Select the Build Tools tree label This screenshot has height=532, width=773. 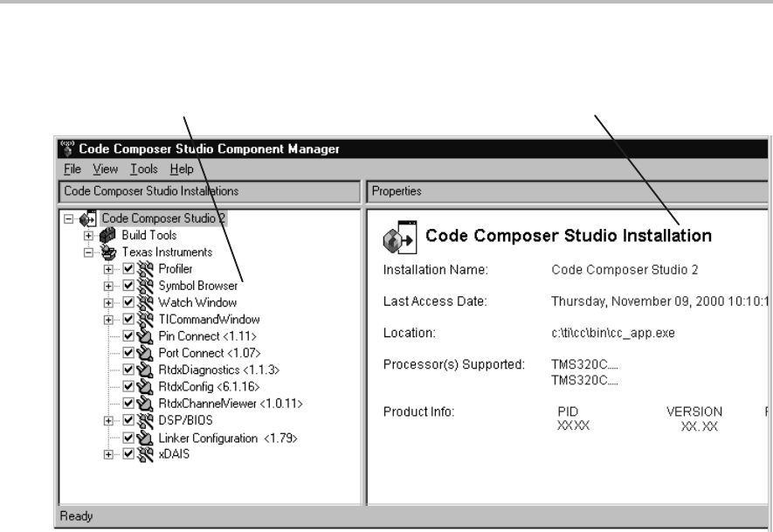[x=148, y=235]
